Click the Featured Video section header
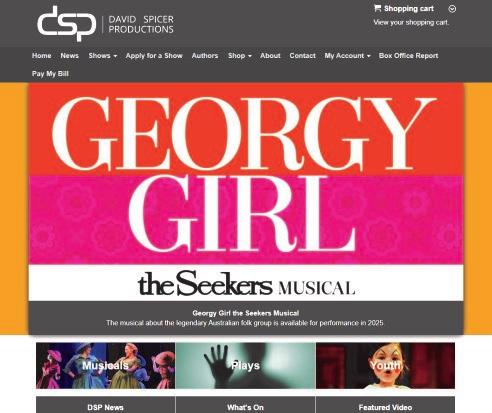The height and width of the screenshot is (413, 492). coord(385,407)
